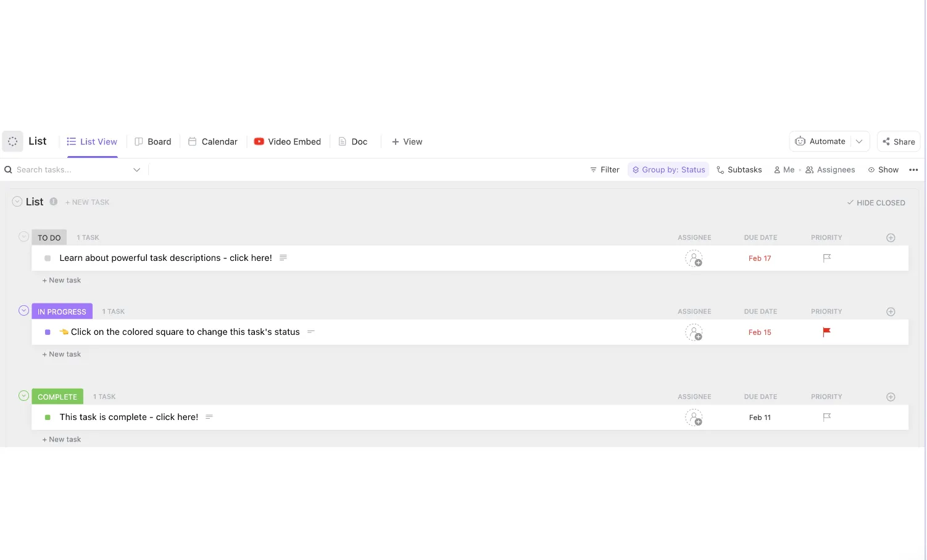Click + New task under COMPLETE
Image resolution: width=927 pixels, height=560 pixels.
pos(61,439)
